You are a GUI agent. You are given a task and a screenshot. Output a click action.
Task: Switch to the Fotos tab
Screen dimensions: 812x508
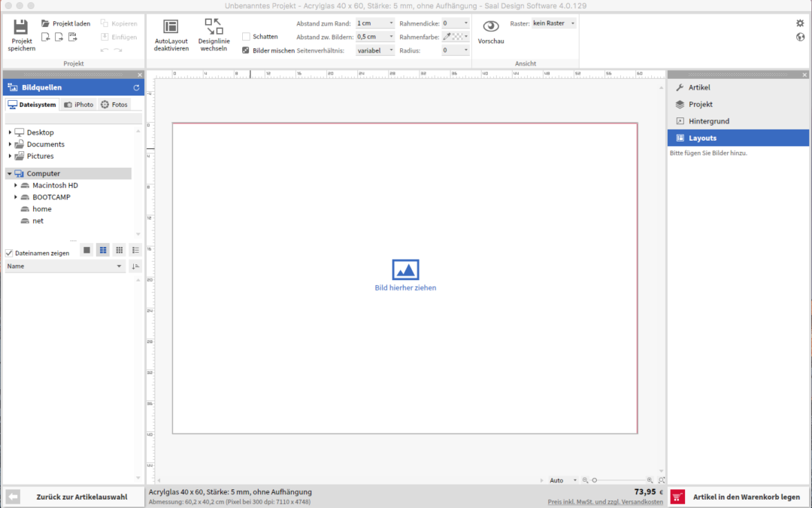coord(114,105)
